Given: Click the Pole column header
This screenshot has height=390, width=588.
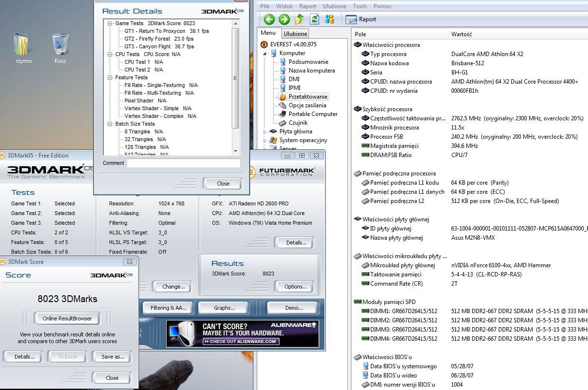Looking at the screenshot, I should coord(400,34).
